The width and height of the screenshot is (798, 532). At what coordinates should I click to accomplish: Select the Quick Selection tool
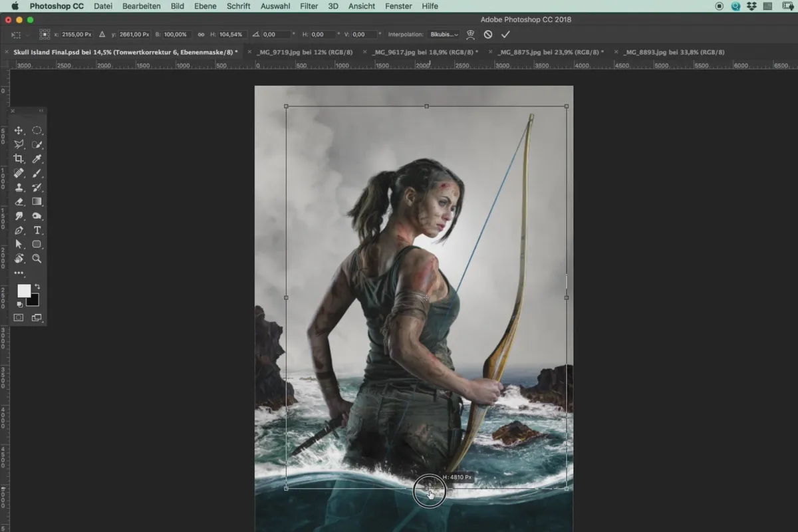(x=37, y=144)
